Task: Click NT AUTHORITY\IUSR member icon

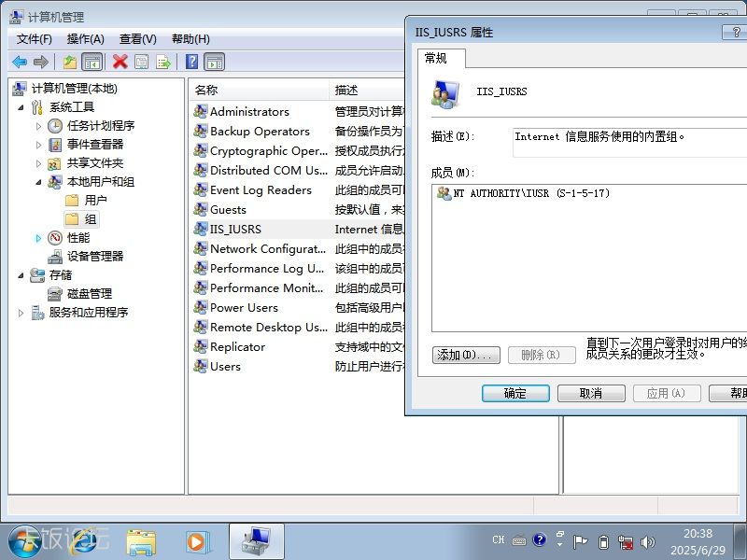Action: coord(444,193)
